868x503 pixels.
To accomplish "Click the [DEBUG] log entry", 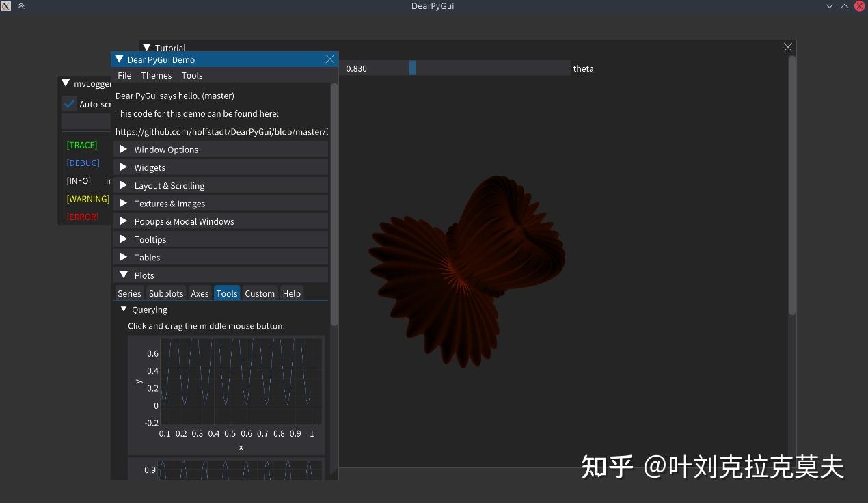I will (83, 163).
